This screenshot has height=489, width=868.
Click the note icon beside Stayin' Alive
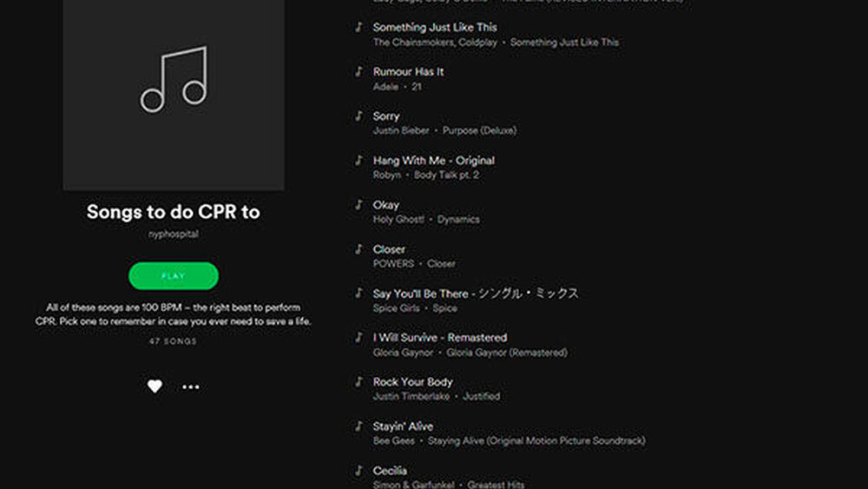(358, 426)
